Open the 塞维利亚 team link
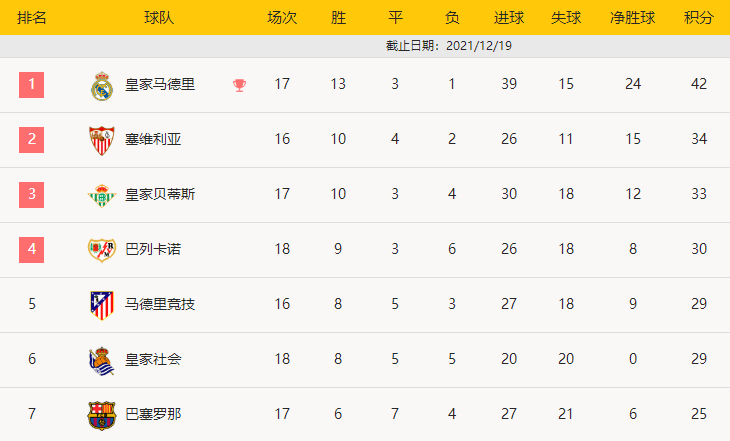Screen dimensions: 730x441 click(x=153, y=140)
